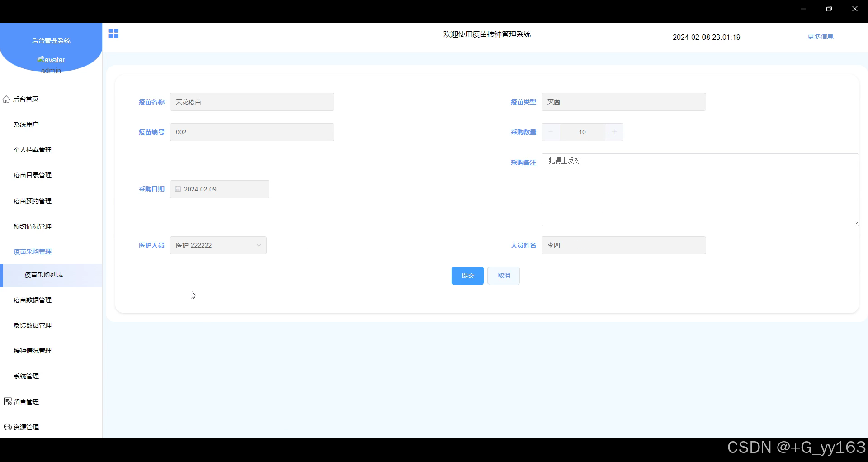Expand the 反馈数据管理 menu
This screenshot has width=868, height=462.
coord(51,325)
